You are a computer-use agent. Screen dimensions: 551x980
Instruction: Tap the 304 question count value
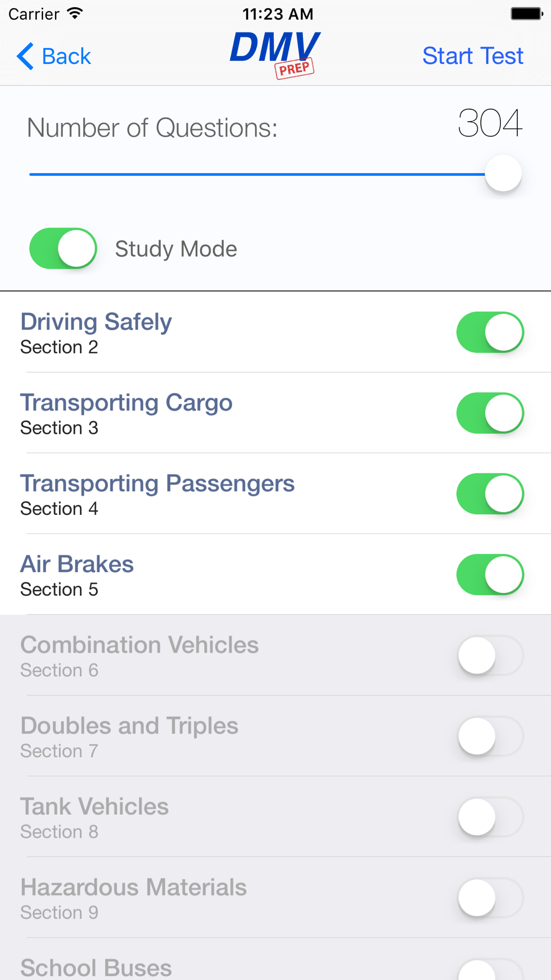pyautogui.click(x=490, y=123)
